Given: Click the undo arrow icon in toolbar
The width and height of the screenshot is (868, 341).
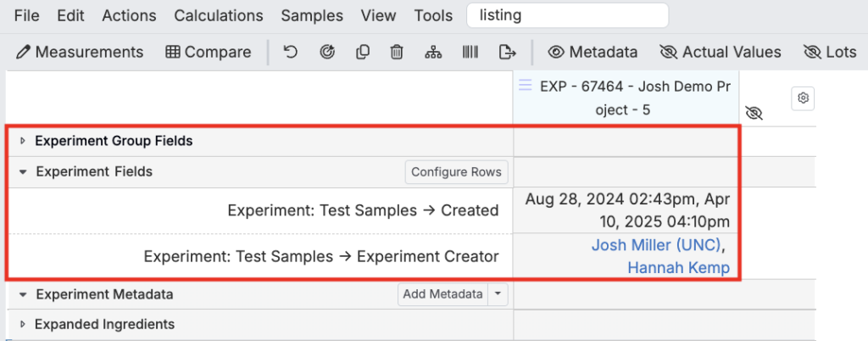Looking at the screenshot, I should [290, 53].
